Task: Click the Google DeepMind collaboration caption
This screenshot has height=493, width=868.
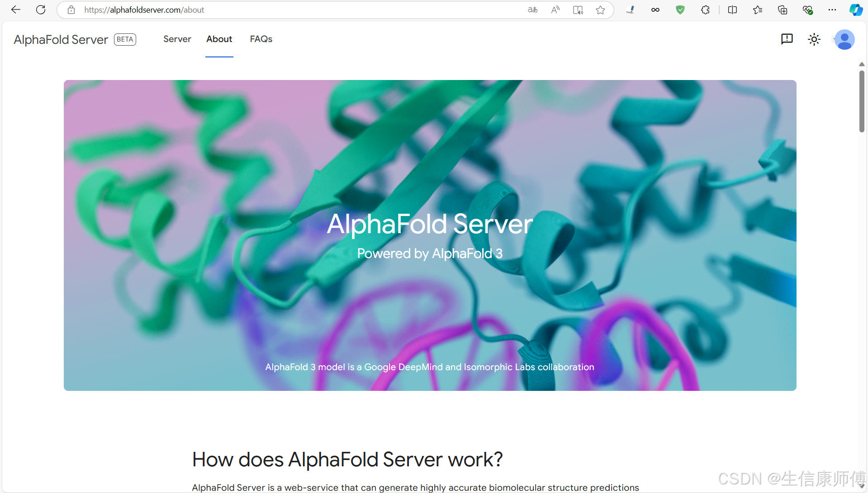Action: point(430,367)
